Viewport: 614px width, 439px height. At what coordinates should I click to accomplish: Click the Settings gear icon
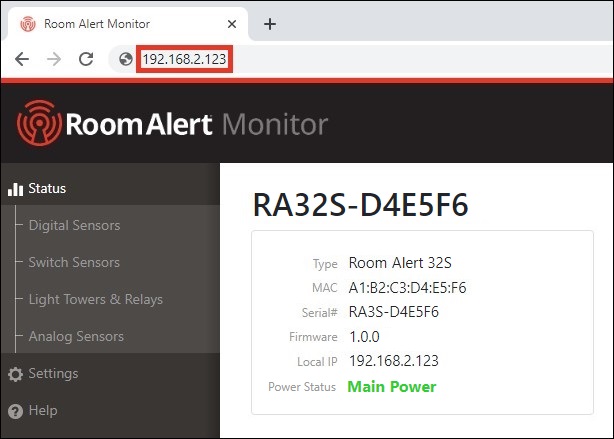tap(15, 374)
